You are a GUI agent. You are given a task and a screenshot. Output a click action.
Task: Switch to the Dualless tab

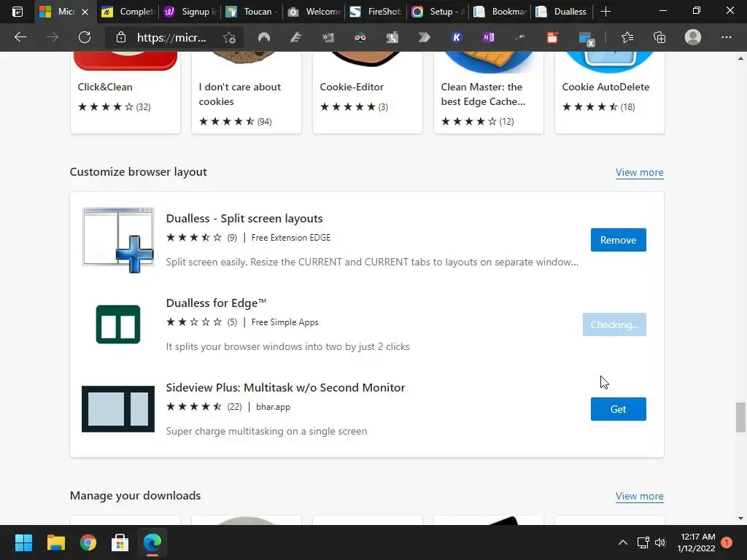561,12
